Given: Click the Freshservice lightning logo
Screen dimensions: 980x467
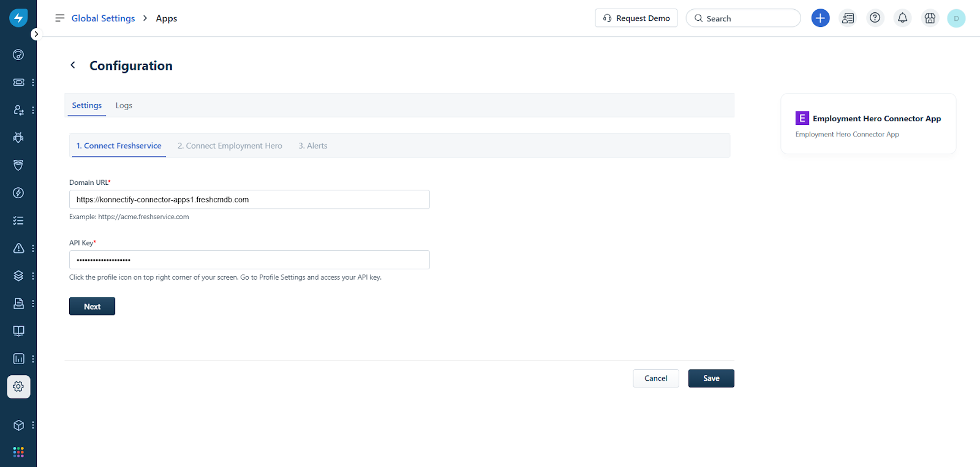Looking at the screenshot, I should coord(18,18).
